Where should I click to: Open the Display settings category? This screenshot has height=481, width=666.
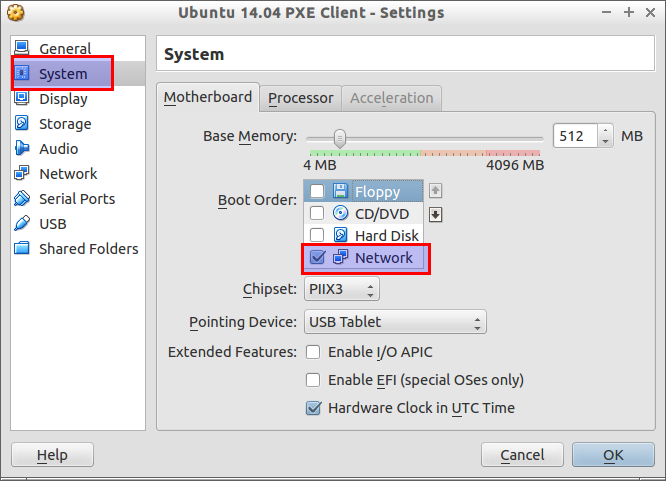pyautogui.click(x=78, y=99)
